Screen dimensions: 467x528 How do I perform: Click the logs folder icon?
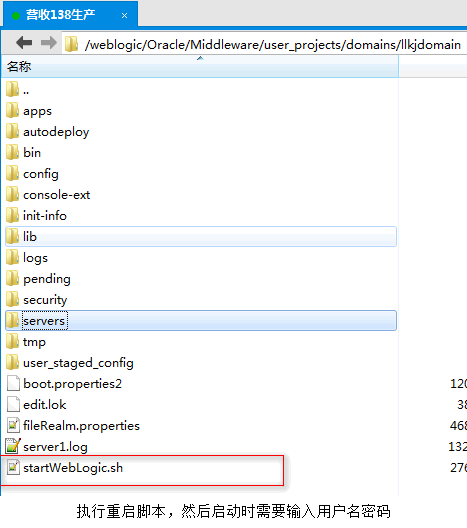click(12, 257)
